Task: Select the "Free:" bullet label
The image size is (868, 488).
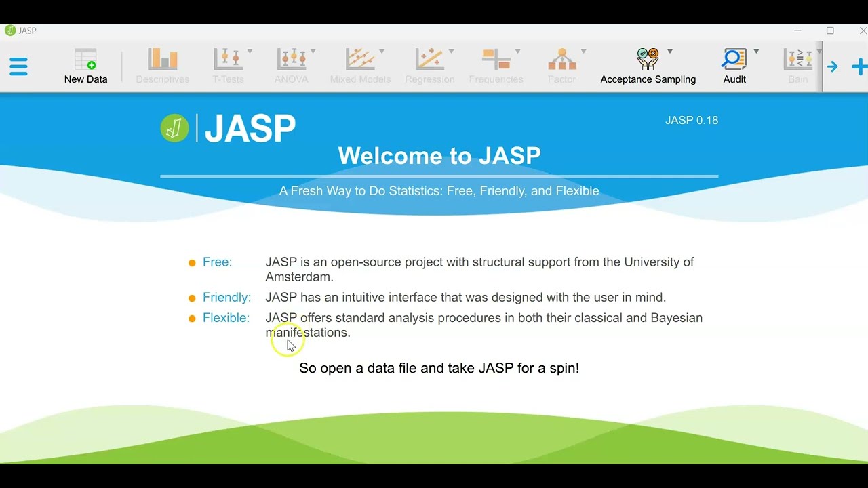Action: pyautogui.click(x=217, y=262)
